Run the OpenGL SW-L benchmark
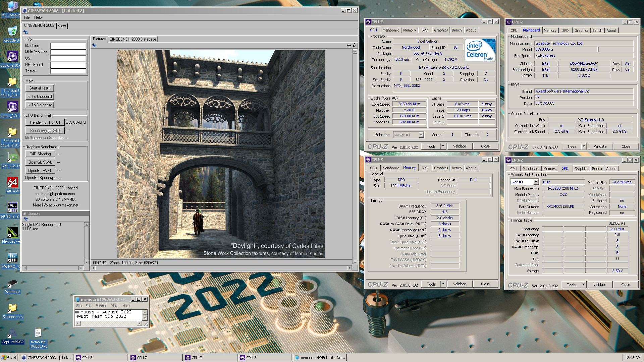This screenshot has width=644, height=362. (40, 162)
